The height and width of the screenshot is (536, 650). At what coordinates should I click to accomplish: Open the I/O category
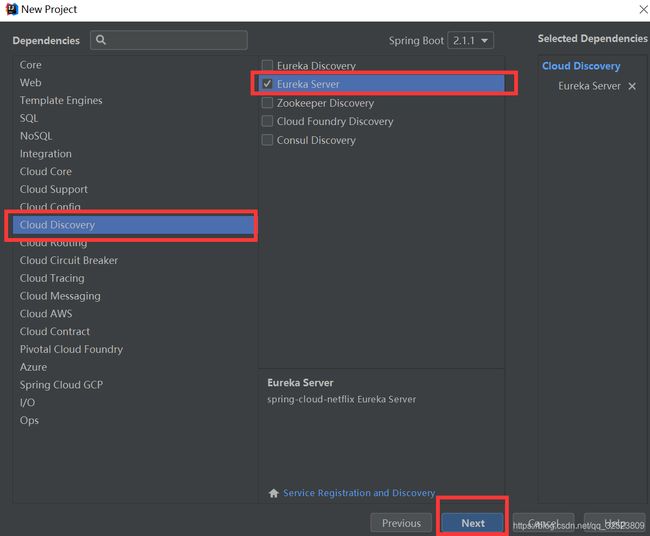[27, 403]
